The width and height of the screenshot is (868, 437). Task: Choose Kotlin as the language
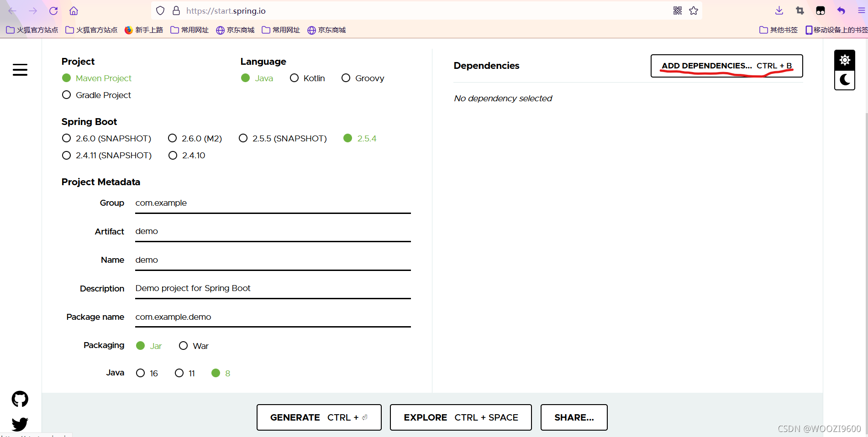pyautogui.click(x=307, y=78)
